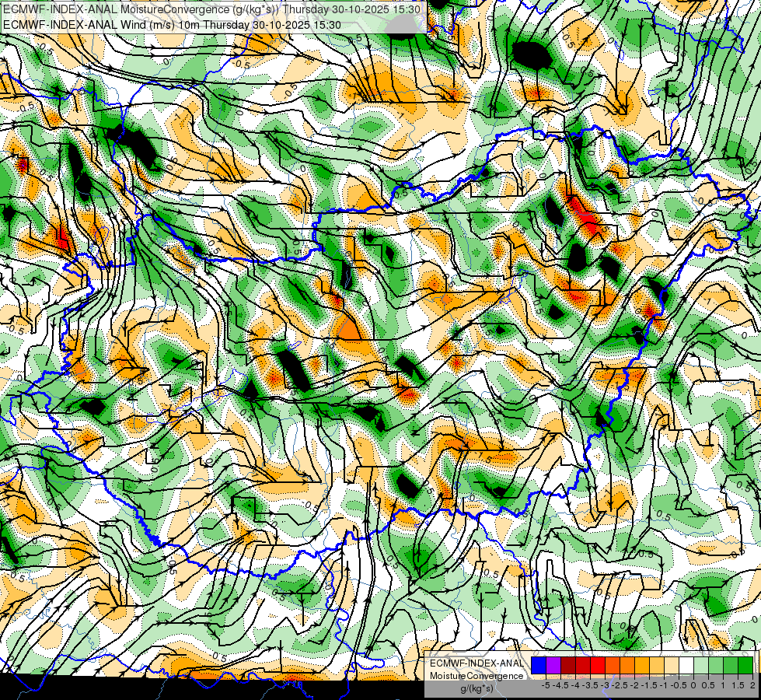Click the legend unit g/(kg*s)
This screenshot has width=761, height=700.
tap(476, 689)
